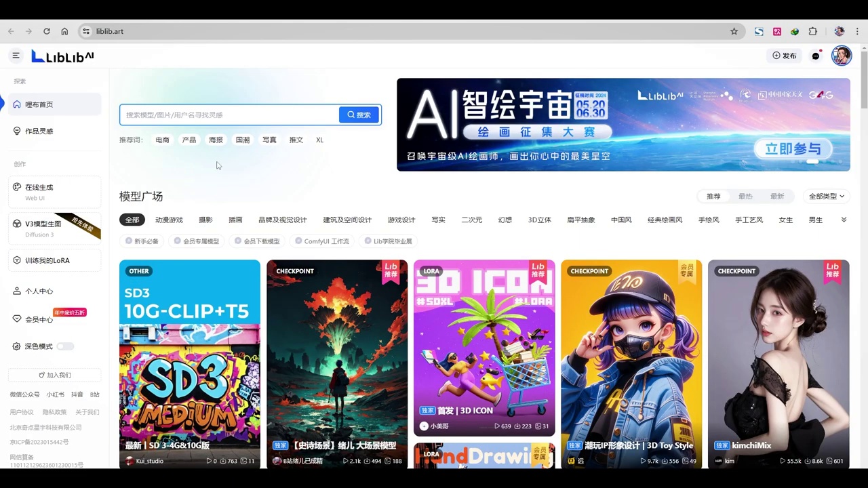
Task: Open the user avatar in site header
Action: [x=842, y=56]
